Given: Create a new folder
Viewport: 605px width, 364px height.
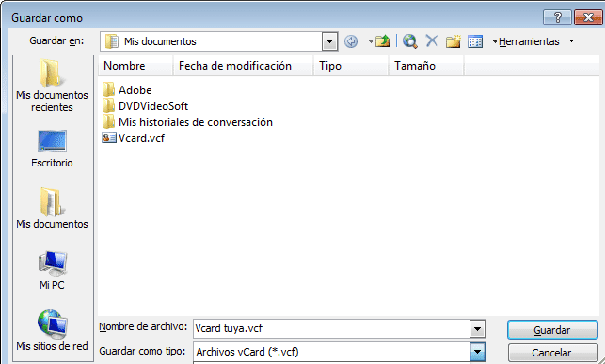Looking at the screenshot, I should [453, 40].
